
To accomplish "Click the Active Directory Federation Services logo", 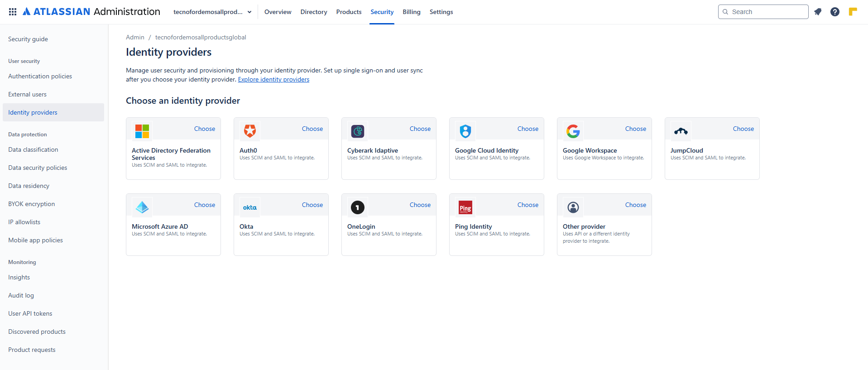I will tap(142, 131).
